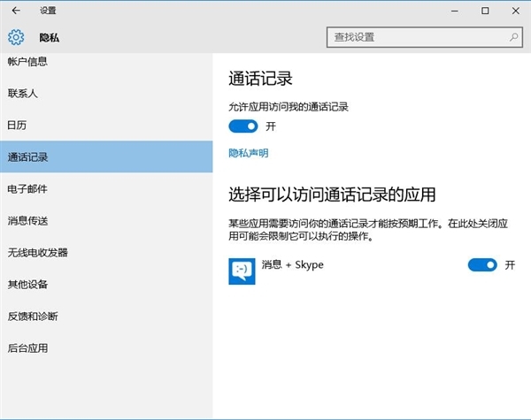Open the 联系人 privacy section

coord(23,93)
